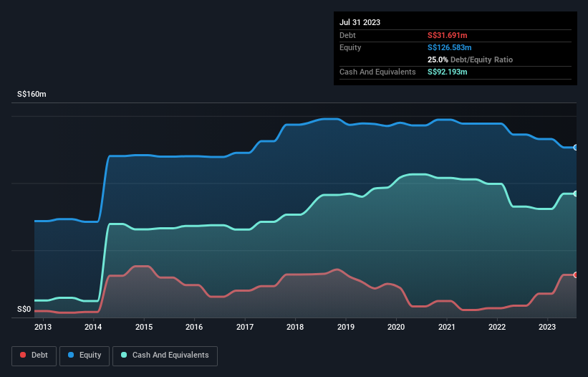Click the Equity row label in tooltip

tap(350, 47)
